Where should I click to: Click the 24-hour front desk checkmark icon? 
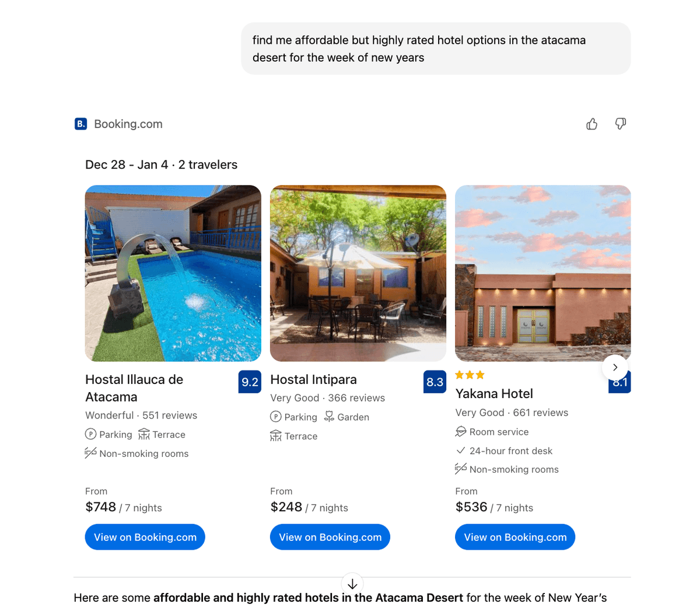(x=461, y=451)
